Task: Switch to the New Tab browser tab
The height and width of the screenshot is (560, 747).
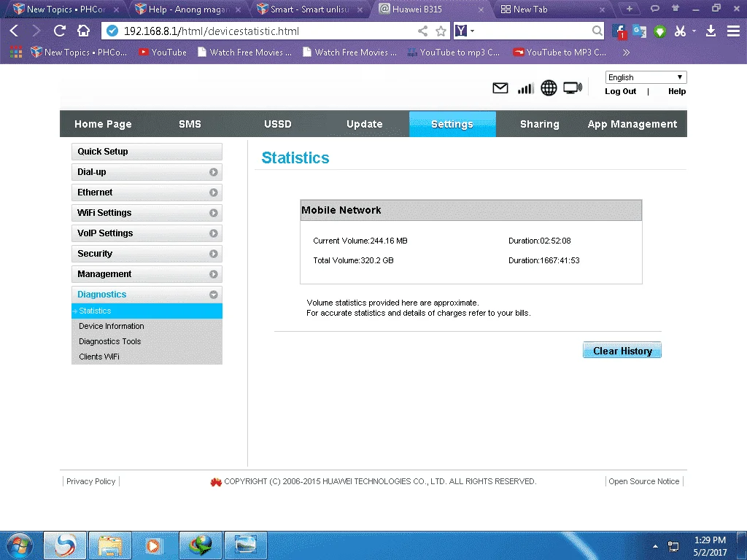Action: 553,9
